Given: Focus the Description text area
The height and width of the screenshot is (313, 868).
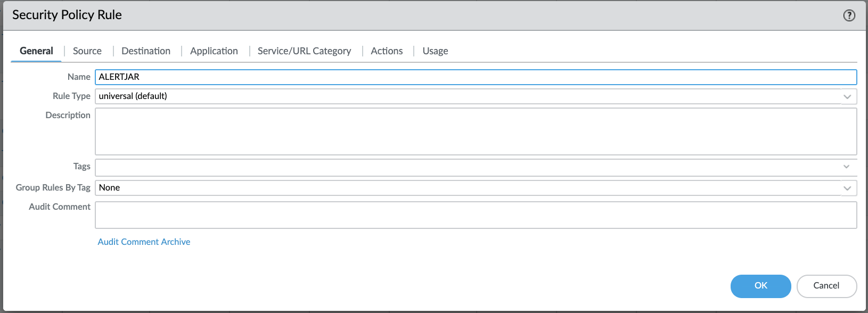Looking at the screenshot, I should click(x=475, y=131).
